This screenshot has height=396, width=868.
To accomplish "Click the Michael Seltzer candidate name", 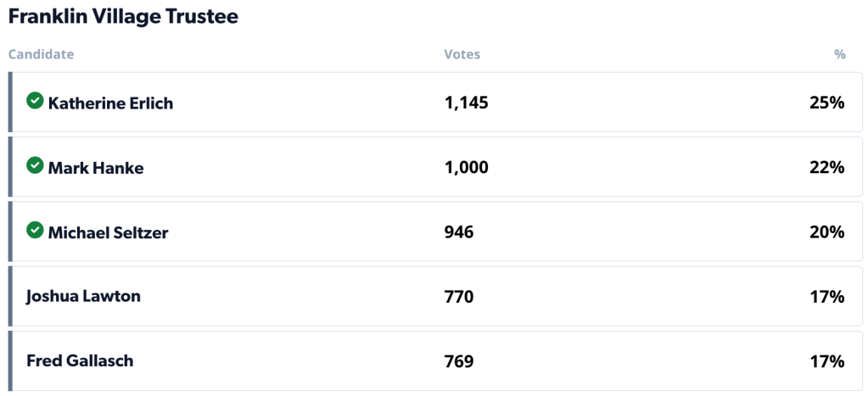I will pos(108,232).
